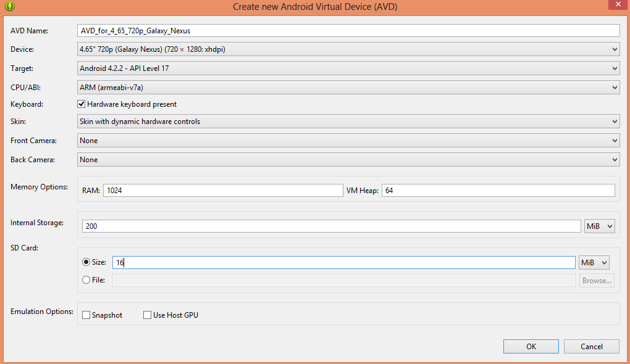Open the CPU/ABI dropdown
This screenshot has height=364, width=630.
(x=348, y=88)
